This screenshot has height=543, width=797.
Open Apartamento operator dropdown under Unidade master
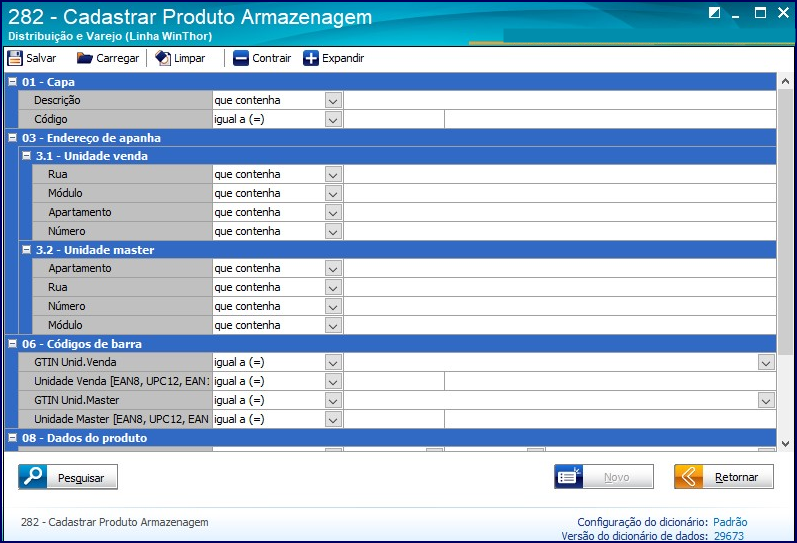tap(333, 268)
